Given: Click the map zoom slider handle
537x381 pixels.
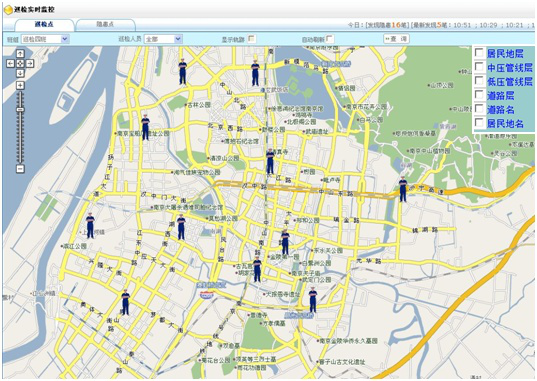Looking at the screenshot, I should [21, 110].
